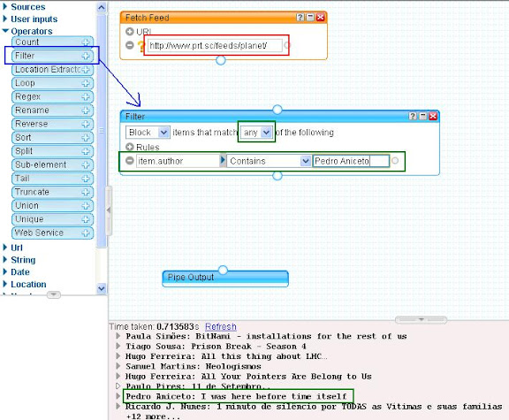
Task: Select the Regex operator in the library
Action: tap(53, 96)
